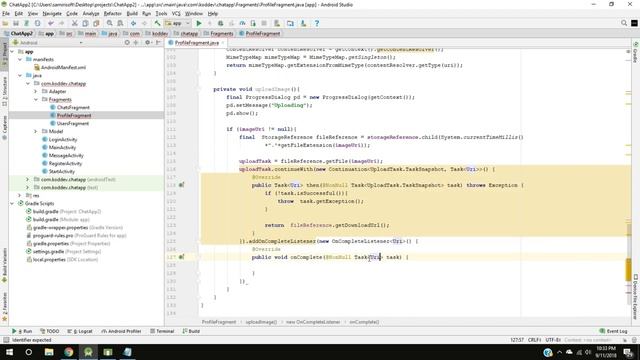Click the Copy icon in toolbar
The width and height of the screenshot is (640, 360).
pyautogui.click(x=85, y=23)
